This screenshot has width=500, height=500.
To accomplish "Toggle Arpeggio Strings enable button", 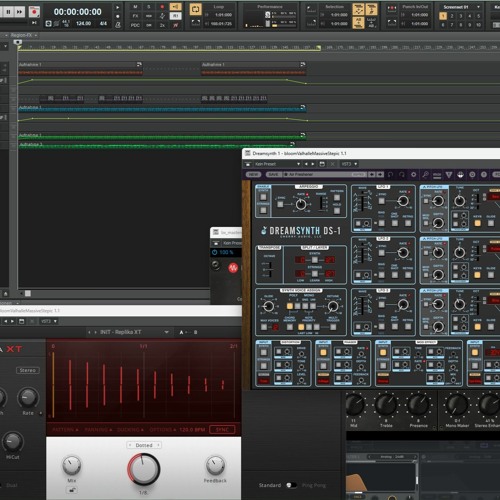I will 263,210.
